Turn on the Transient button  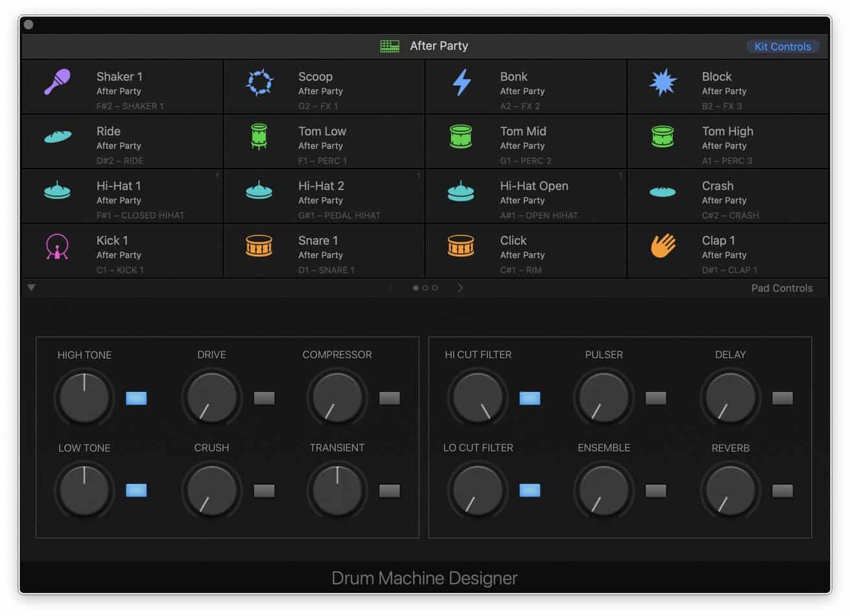tap(390, 491)
